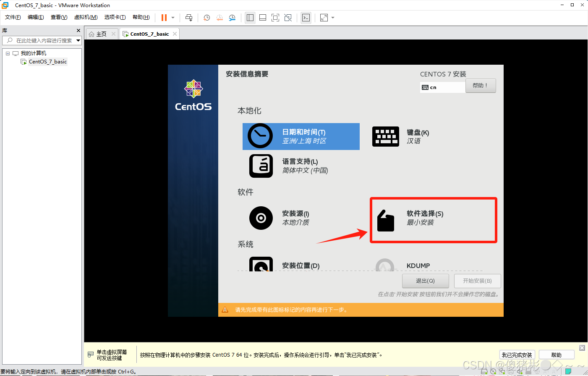Click the 开始安装(B) begin installation button

[x=477, y=281]
